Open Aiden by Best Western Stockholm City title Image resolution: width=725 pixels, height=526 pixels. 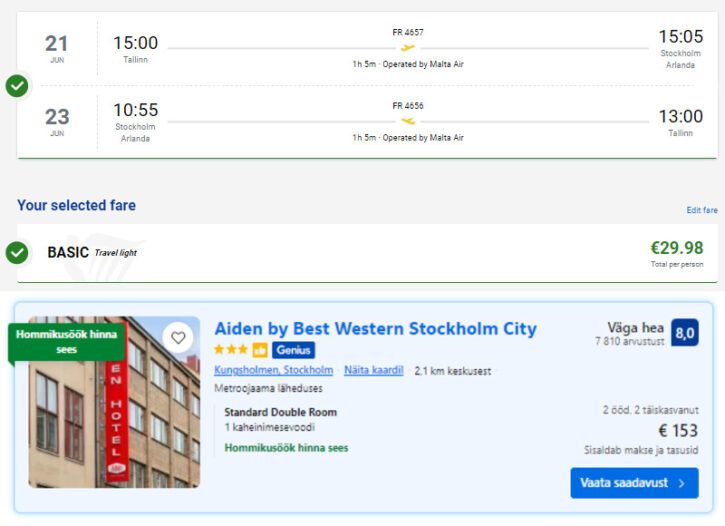(x=375, y=329)
